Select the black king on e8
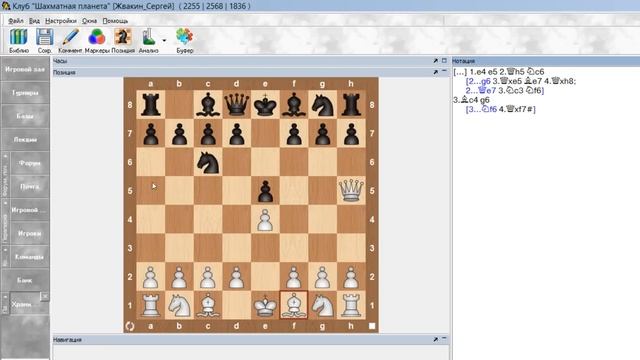Screen dimensions: 640x360 [265, 104]
